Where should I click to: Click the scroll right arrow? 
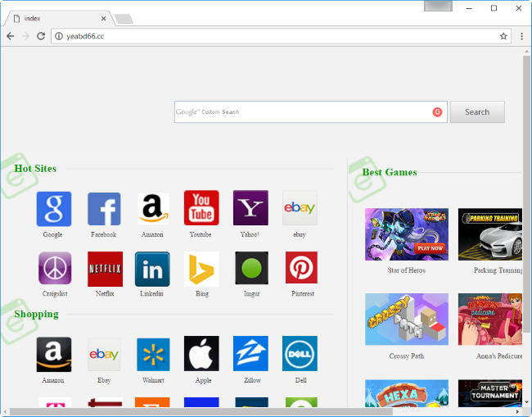517,412
